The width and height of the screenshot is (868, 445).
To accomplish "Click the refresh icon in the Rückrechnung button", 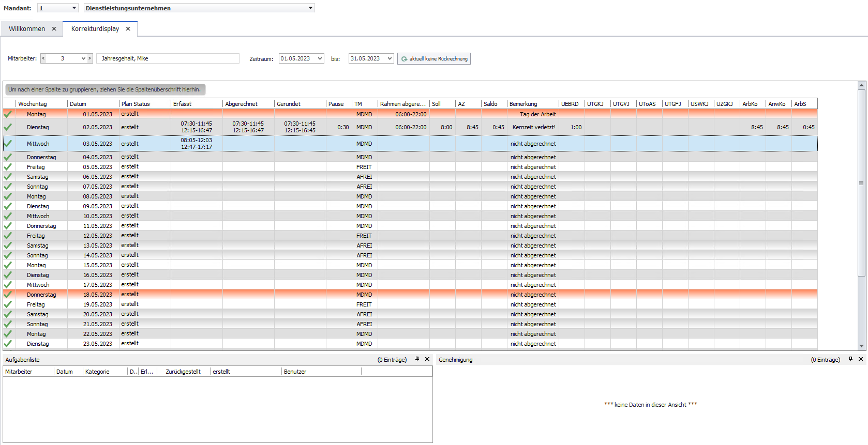I will [x=405, y=59].
